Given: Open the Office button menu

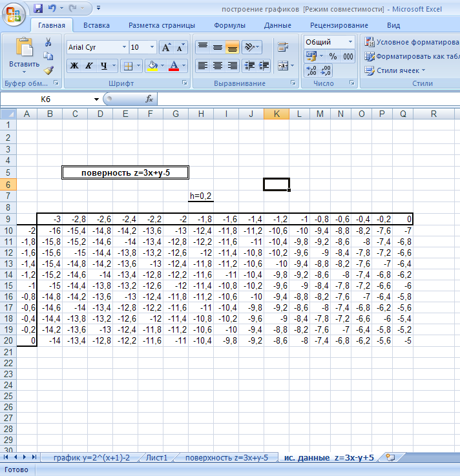Looking at the screenshot, I should 14,15.
